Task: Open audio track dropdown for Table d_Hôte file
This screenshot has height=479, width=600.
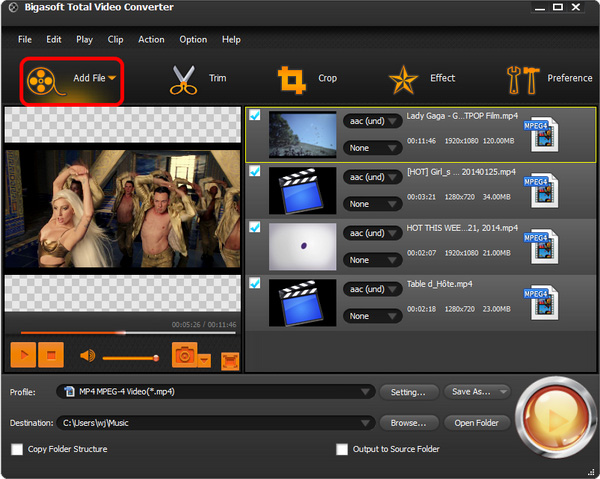Action: [x=372, y=289]
